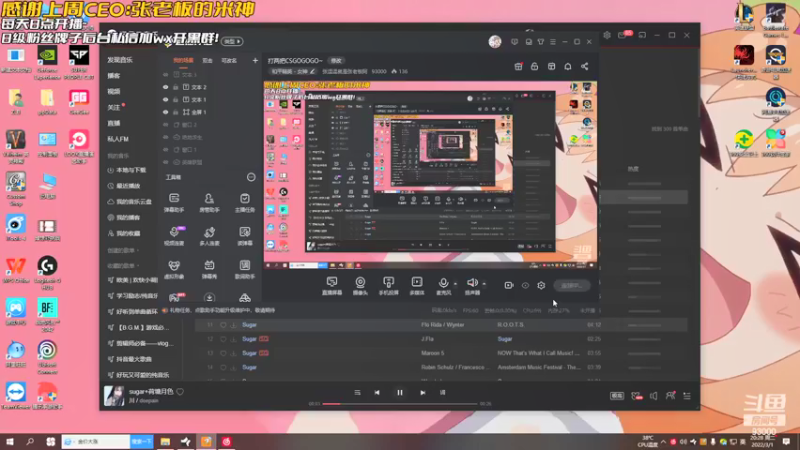
Task: Toggle the preview eye icon beside the settings gear
Action: pyautogui.click(x=525, y=285)
